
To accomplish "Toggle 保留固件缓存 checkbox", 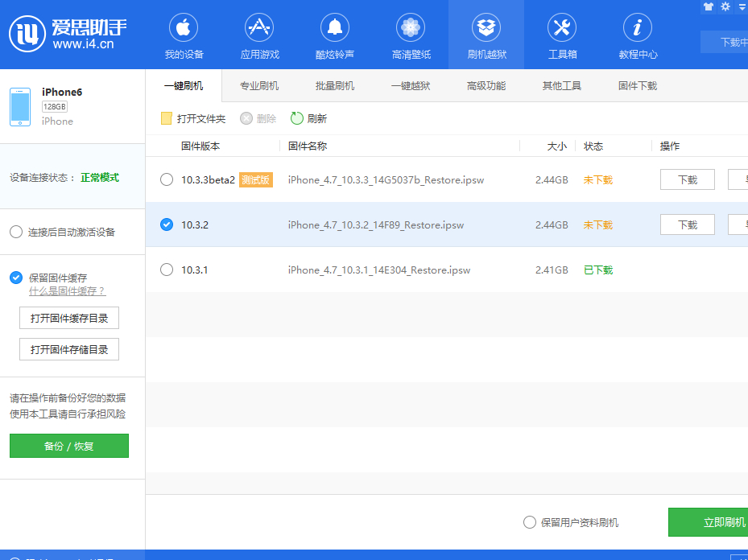I will (x=16, y=278).
